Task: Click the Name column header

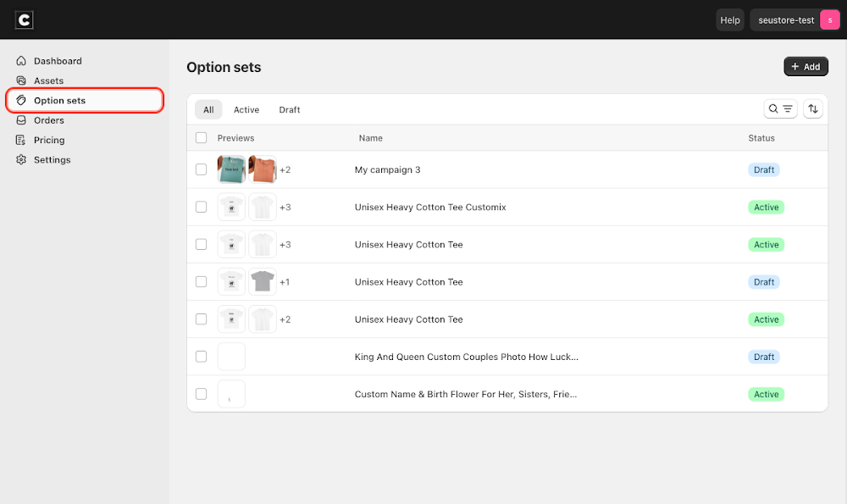Action: click(x=371, y=138)
